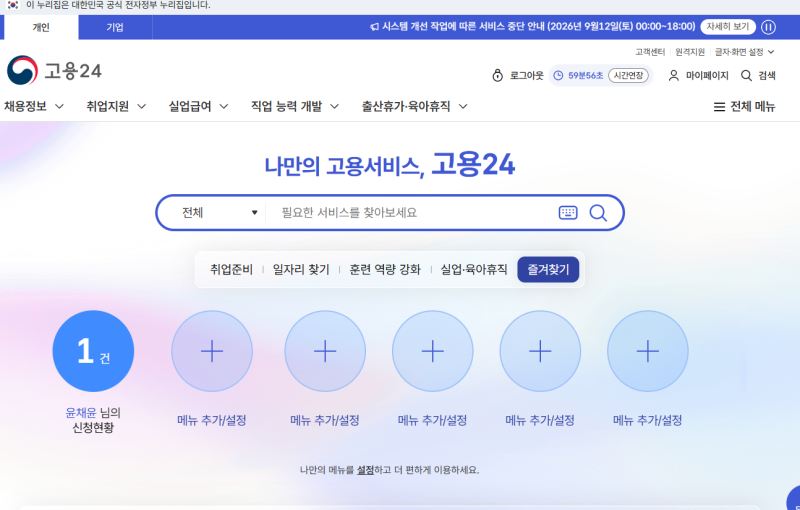Expand the 채용정보 menu
The image size is (800, 510).
[34, 106]
